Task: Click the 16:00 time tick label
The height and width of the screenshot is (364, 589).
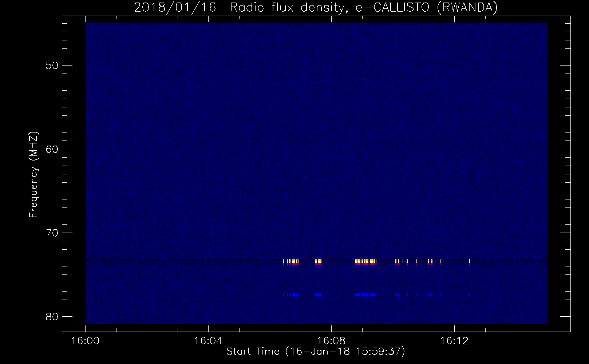Action: pos(85,341)
